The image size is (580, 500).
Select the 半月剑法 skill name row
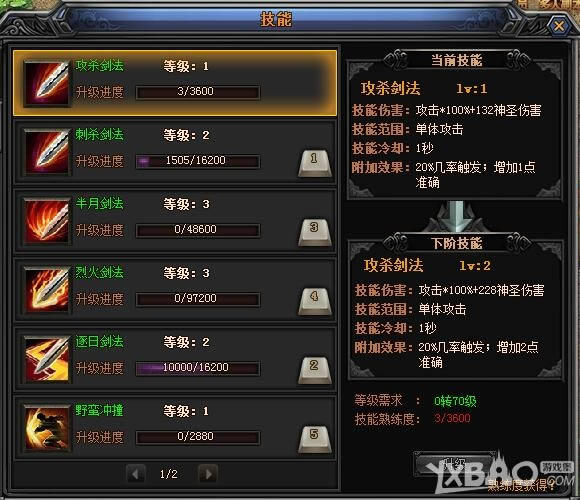(x=175, y=221)
